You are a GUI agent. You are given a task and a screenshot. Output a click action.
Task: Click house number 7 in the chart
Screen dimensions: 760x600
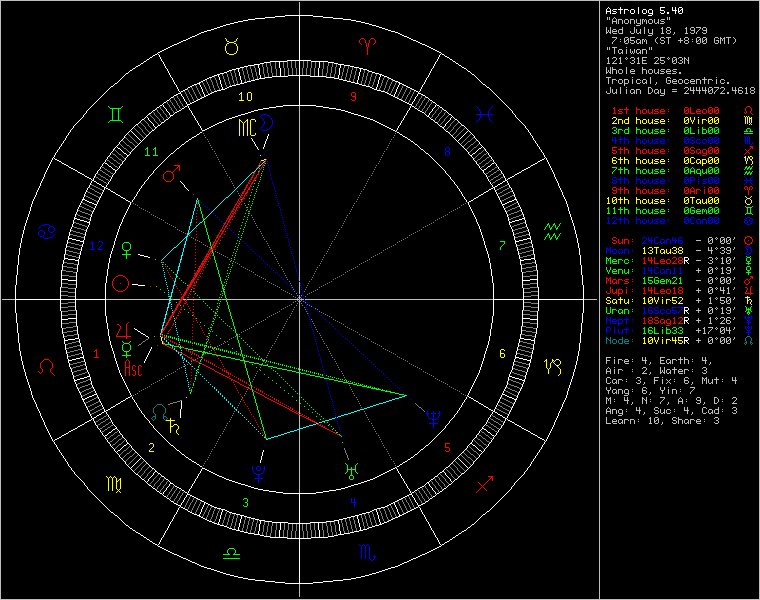(502, 246)
